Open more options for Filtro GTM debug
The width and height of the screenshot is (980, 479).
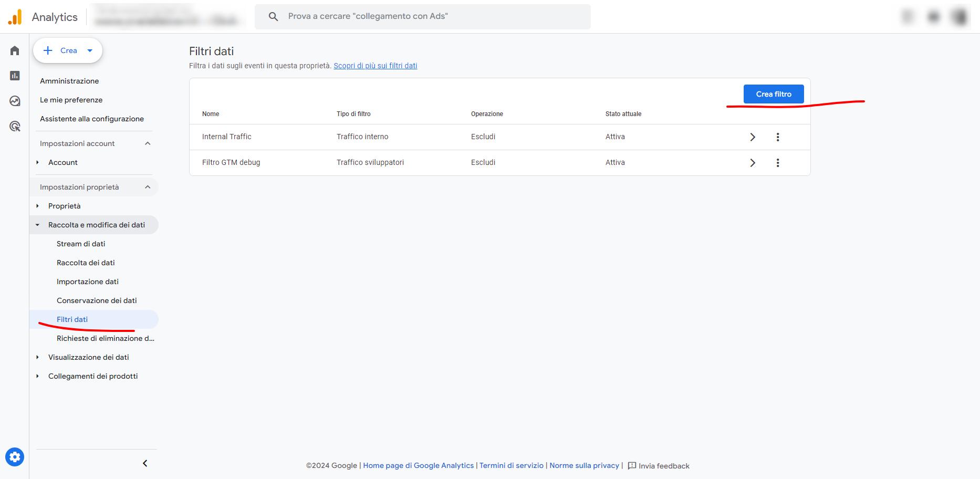tap(778, 163)
